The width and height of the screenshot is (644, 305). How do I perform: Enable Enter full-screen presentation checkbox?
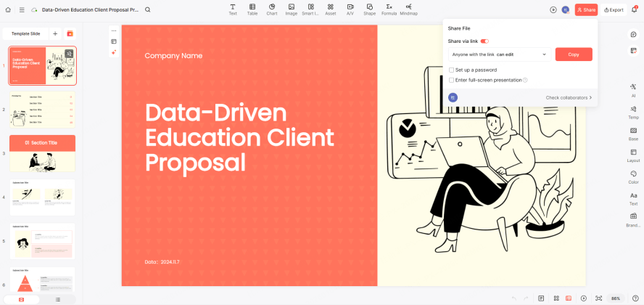(451, 80)
